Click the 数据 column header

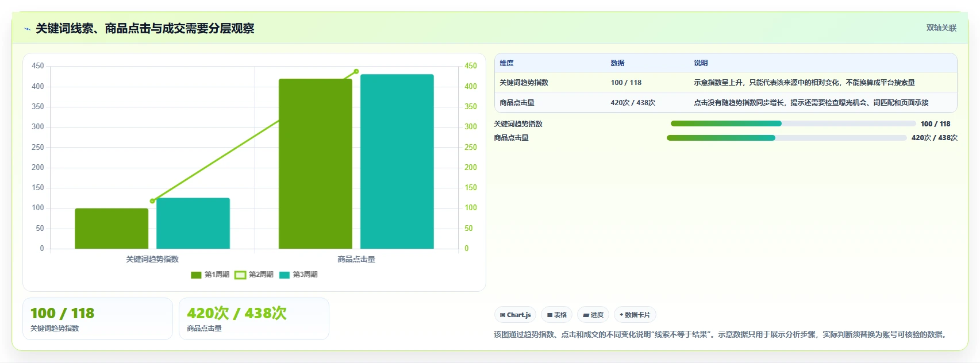coord(617,63)
